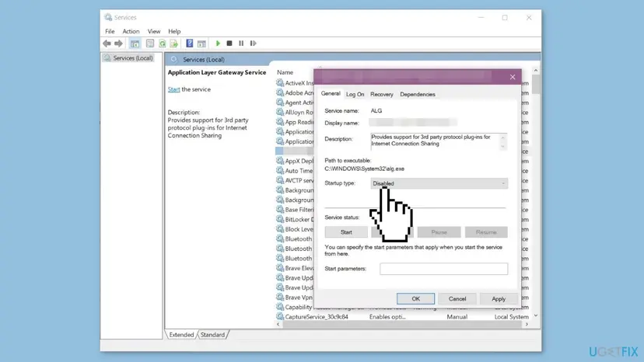The height and width of the screenshot is (362, 644).
Task: Click gear icon beside Auto Time service
Action: pos(280,171)
